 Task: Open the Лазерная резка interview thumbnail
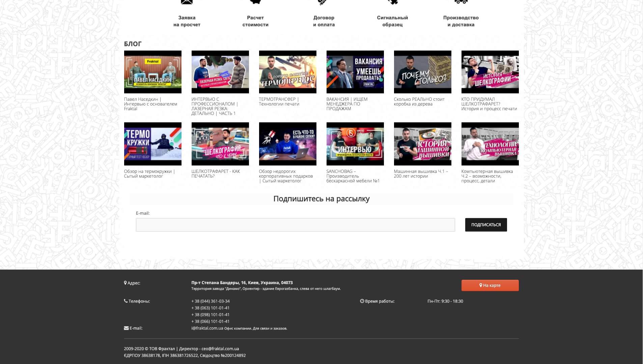tap(220, 72)
